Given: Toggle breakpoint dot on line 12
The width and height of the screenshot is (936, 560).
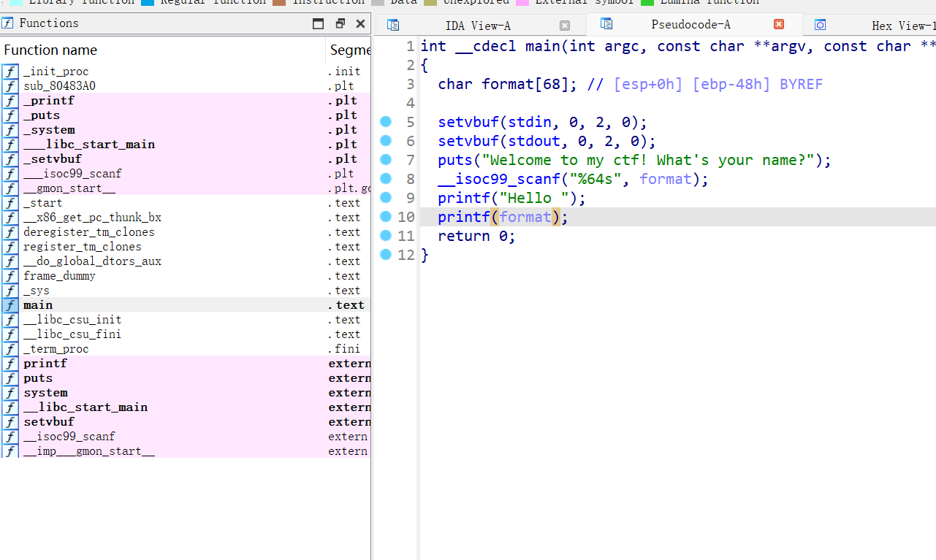Looking at the screenshot, I should pyautogui.click(x=386, y=255).
